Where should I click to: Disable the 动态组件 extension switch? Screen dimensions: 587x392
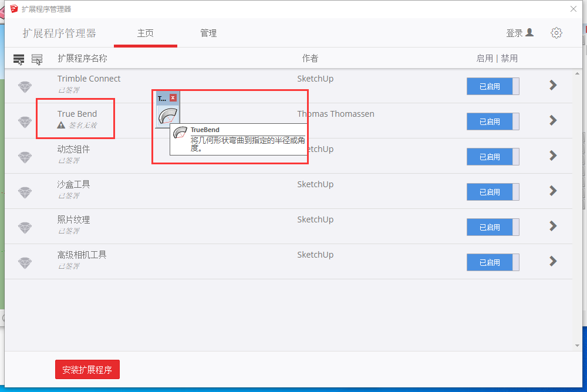point(492,157)
